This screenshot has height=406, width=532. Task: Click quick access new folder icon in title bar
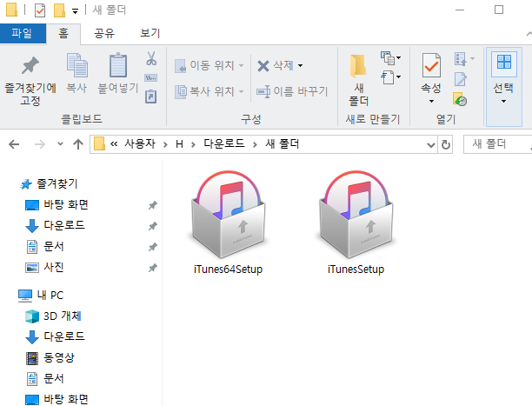point(59,10)
